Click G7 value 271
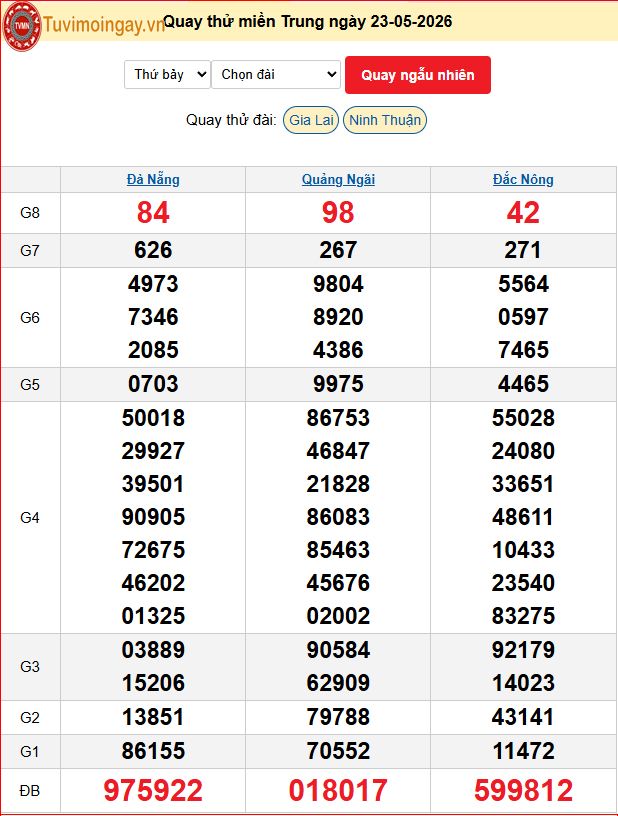 coord(523,250)
